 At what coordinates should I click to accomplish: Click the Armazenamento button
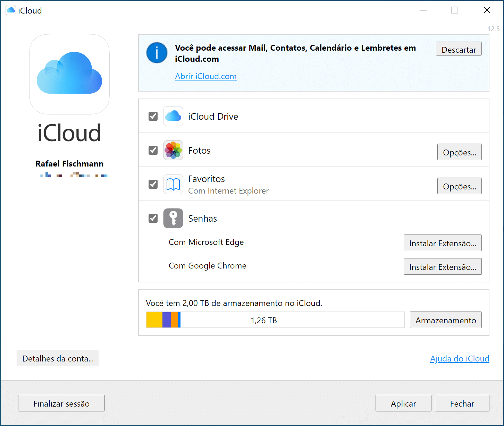click(x=446, y=320)
